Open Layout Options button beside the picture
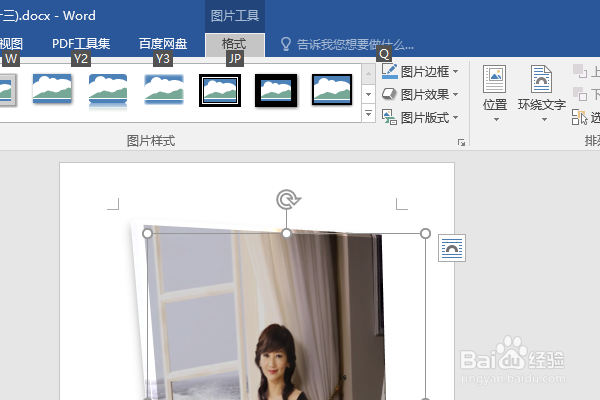 [452, 248]
